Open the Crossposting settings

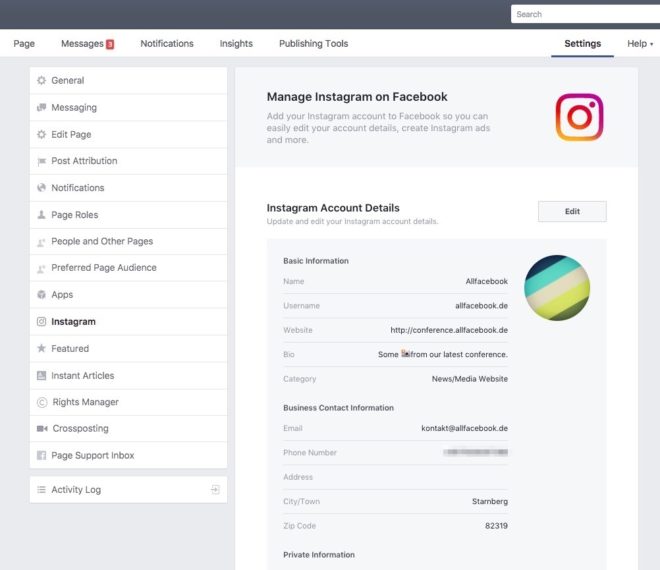click(128, 429)
